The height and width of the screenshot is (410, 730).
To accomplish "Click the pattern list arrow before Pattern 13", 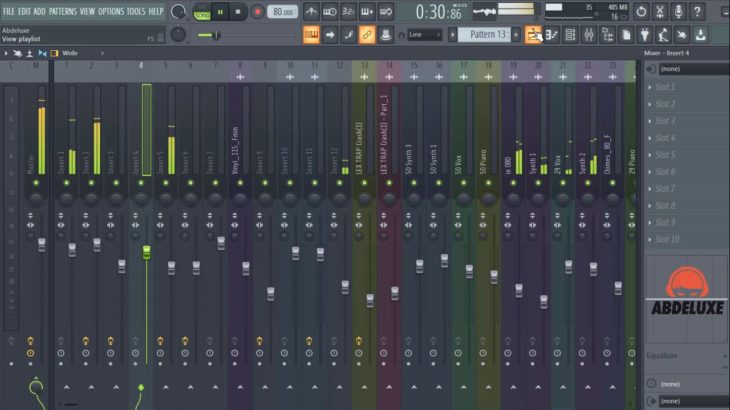I will 453,34.
